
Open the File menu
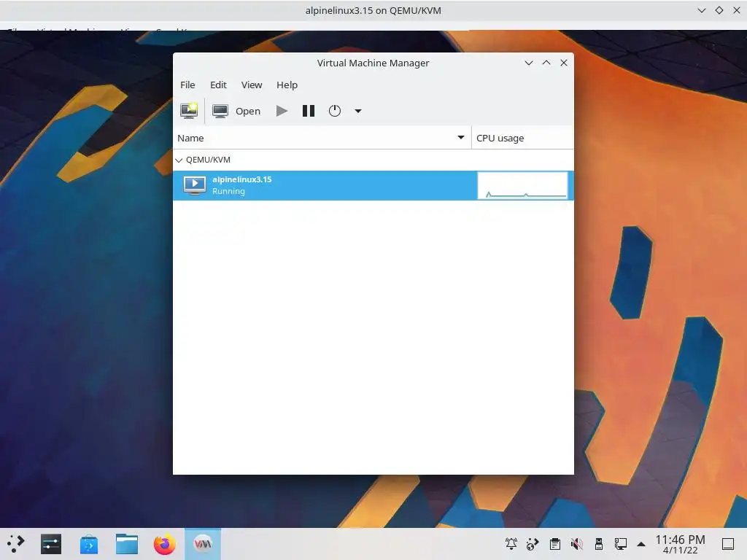tap(187, 85)
